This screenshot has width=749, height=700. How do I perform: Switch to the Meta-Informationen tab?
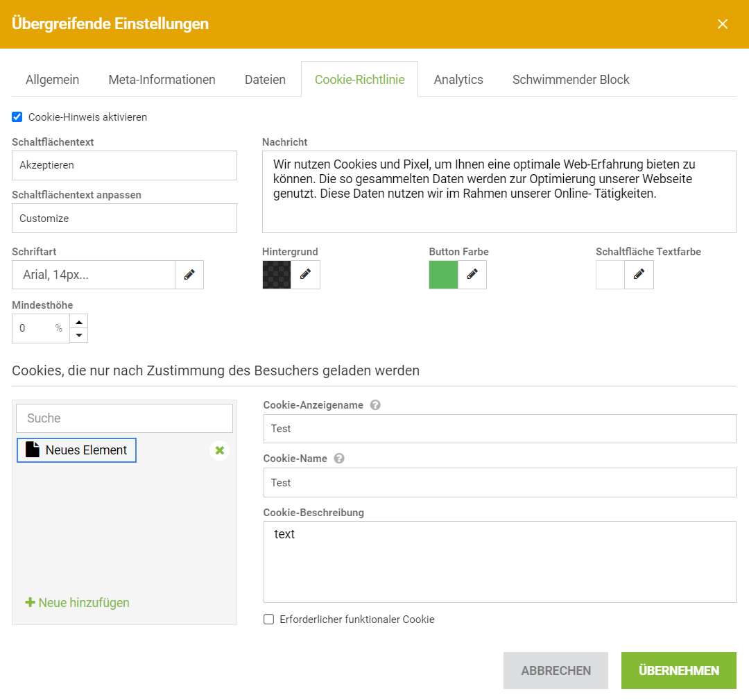click(x=161, y=80)
